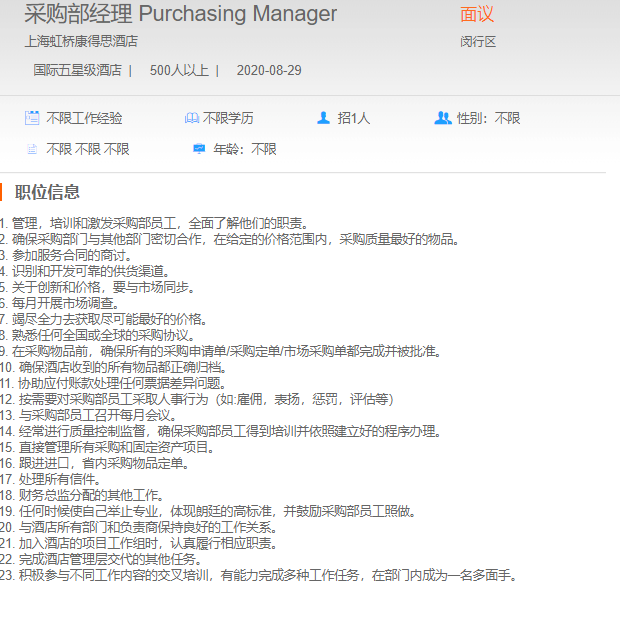
Task: Click the 职位信息 section heading
Action: [x=47, y=192]
